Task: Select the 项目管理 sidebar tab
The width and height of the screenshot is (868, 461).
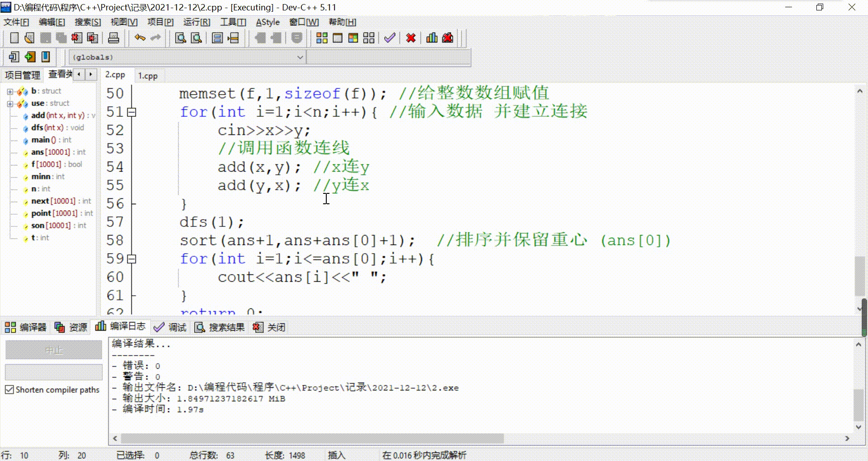Action: pos(23,75)
